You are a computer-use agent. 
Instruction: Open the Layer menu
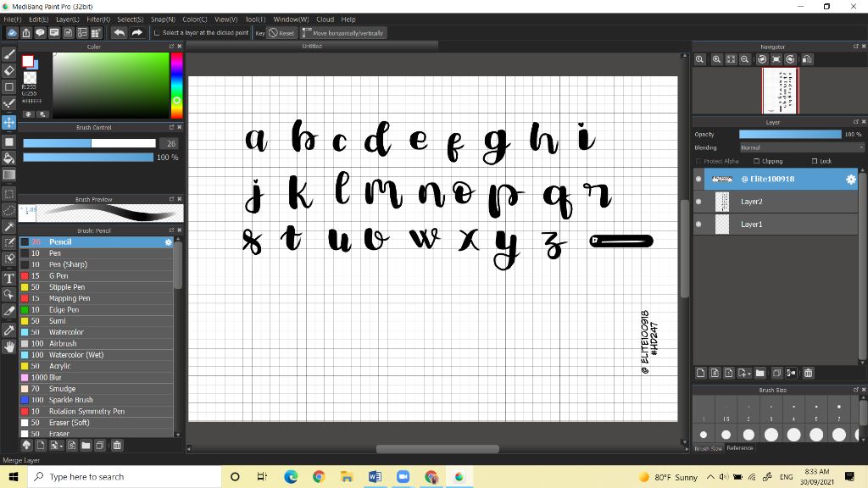coord(68,19)
